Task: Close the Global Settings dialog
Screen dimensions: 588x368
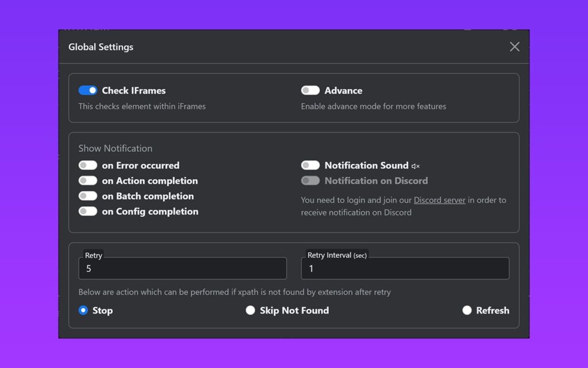Action: coord(514,47)
